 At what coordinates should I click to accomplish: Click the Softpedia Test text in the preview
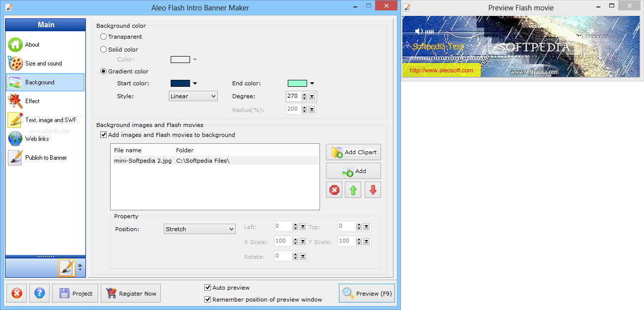point(438,47)
